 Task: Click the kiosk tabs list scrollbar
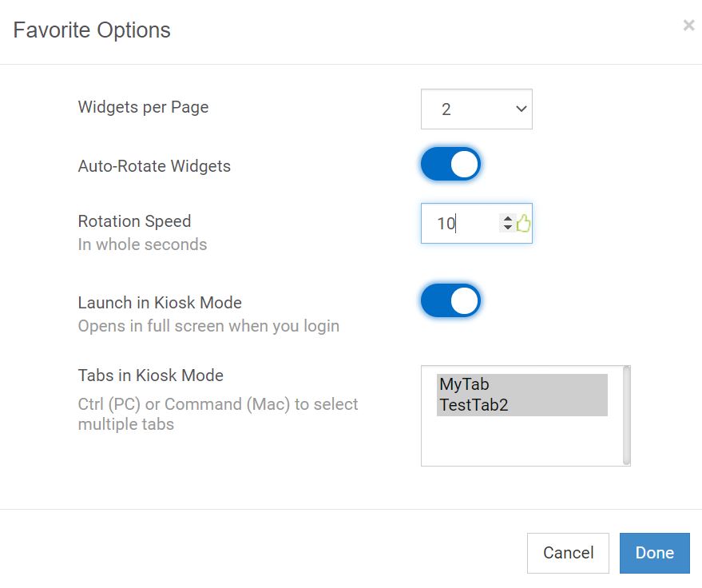click(626, 415)
